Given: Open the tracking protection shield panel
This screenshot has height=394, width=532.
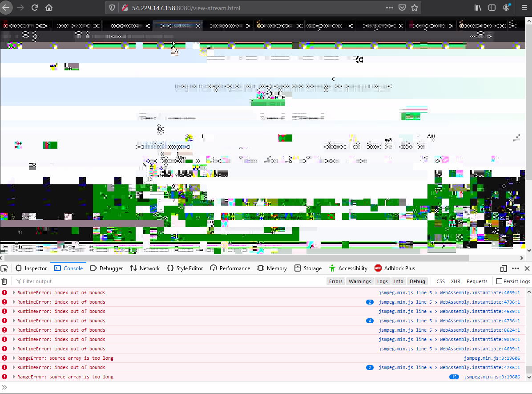Looking at the screenshot, I should coord(112,8).
